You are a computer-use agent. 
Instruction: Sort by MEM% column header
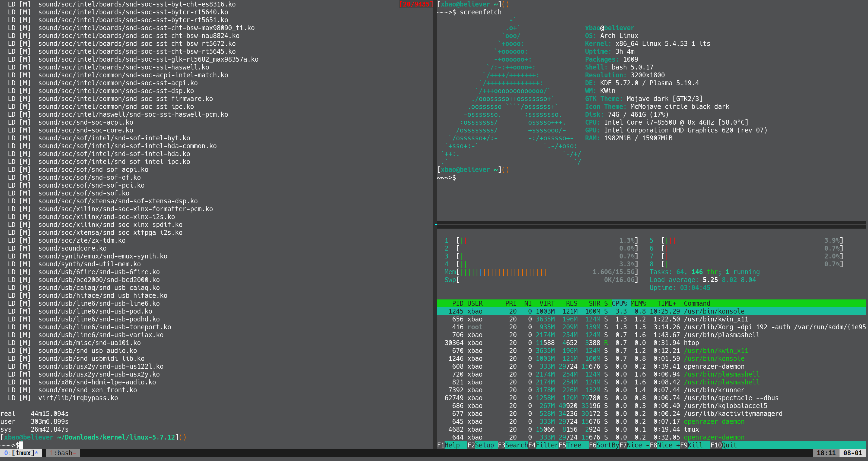click(x=638, y=304)
